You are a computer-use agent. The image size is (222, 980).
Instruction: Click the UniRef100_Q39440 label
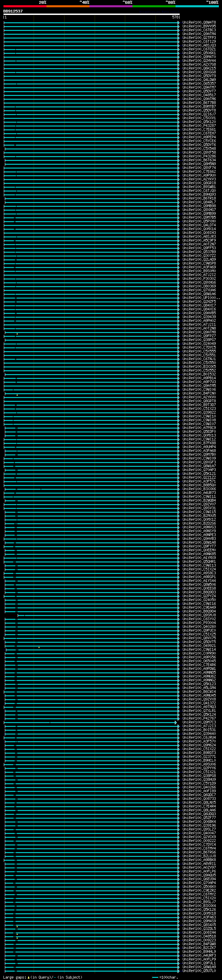pyautogui.click(x=199, y=734)
